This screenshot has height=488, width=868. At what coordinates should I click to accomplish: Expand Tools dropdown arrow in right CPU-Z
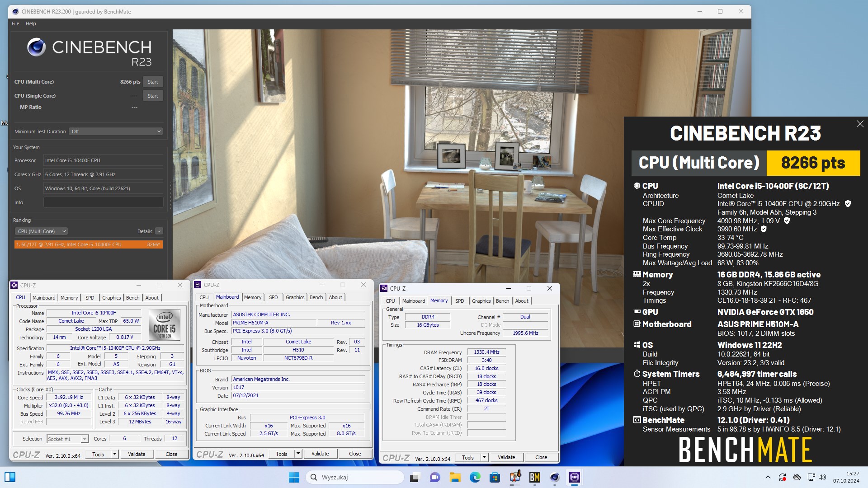click(x=485, y=457)
